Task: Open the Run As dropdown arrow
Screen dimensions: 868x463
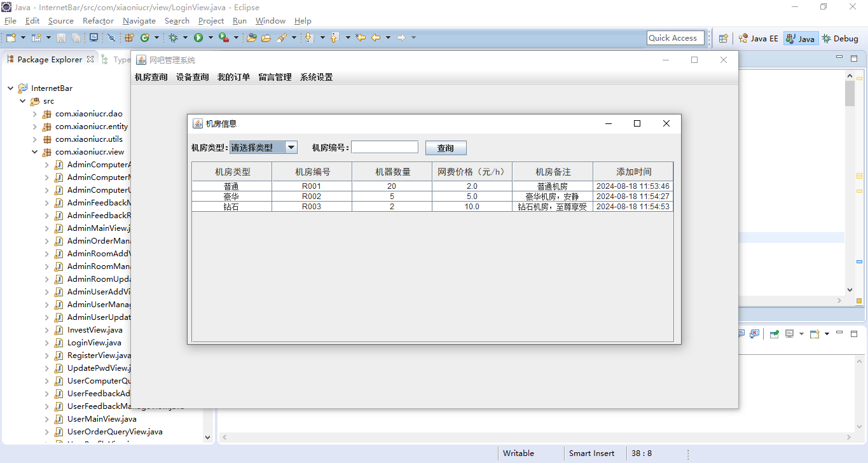Action: click(x=210, y=38)
